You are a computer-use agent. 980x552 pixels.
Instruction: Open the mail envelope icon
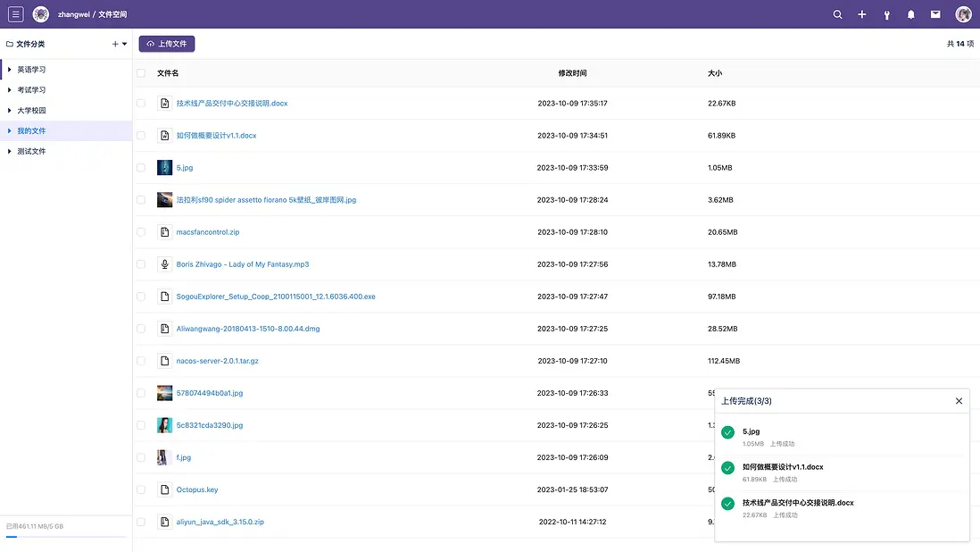pyautogui.click(x=935, y=14)
